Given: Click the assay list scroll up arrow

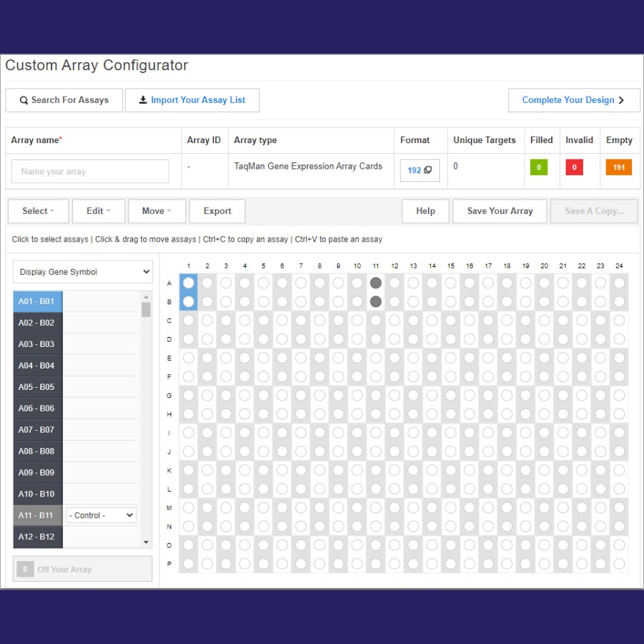Looking at the screenshot, I should tap(146, 296).
